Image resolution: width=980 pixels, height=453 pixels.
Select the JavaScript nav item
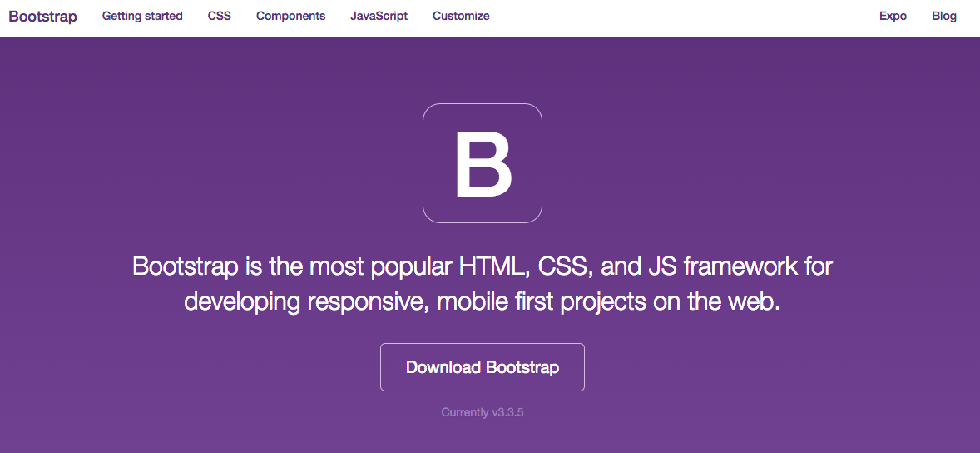379,17
